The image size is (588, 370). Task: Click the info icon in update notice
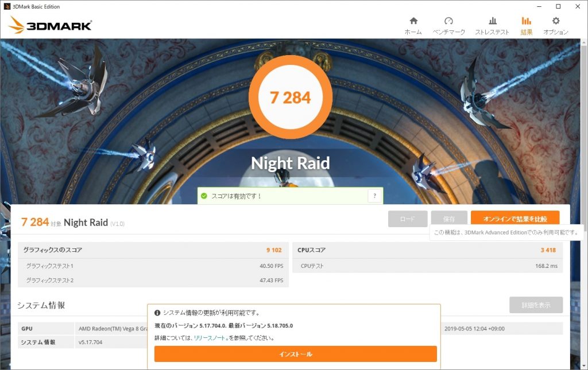(157, 313)
